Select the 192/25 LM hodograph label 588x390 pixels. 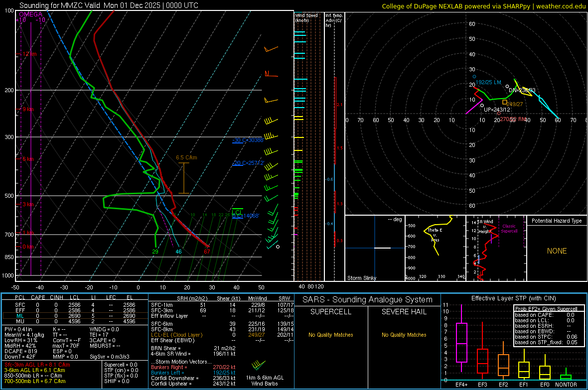pos(488,82)
